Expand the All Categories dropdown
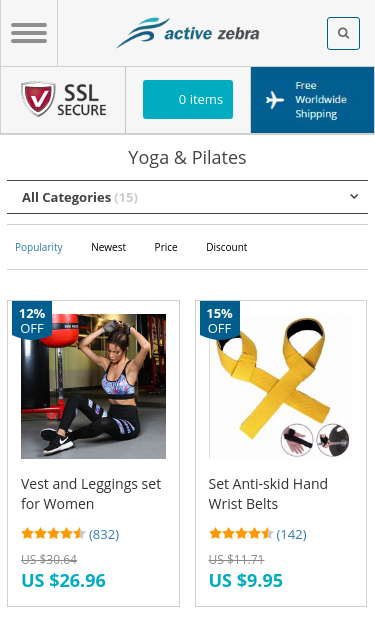 [x=188, y=197]
